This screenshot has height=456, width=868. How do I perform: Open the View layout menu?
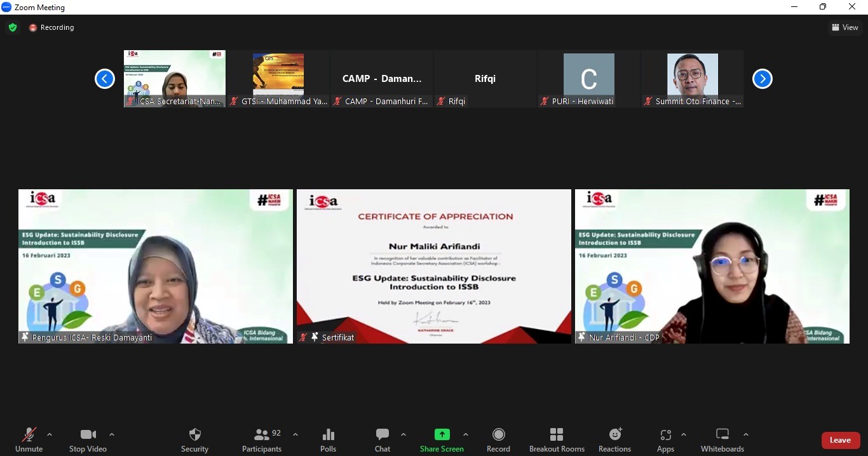click(844, 27)
